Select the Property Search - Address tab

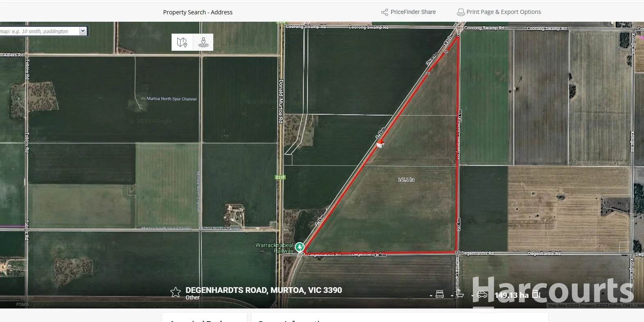(198, 12)
